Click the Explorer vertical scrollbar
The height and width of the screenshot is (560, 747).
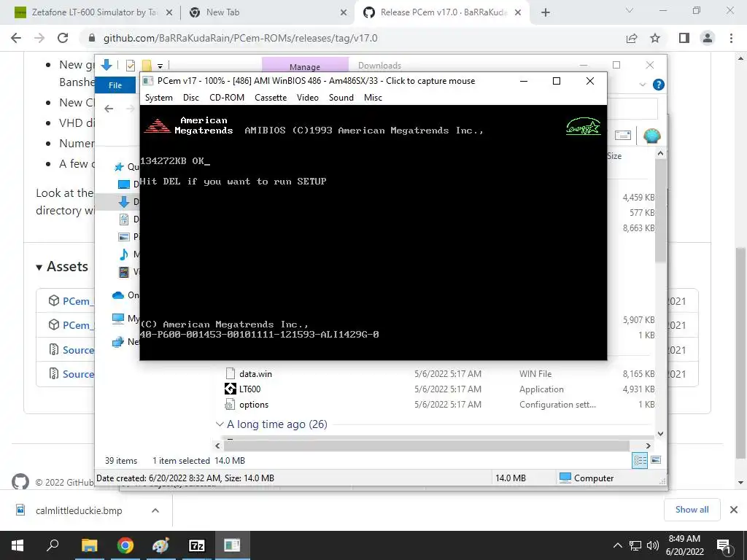(x=660, y=211)
